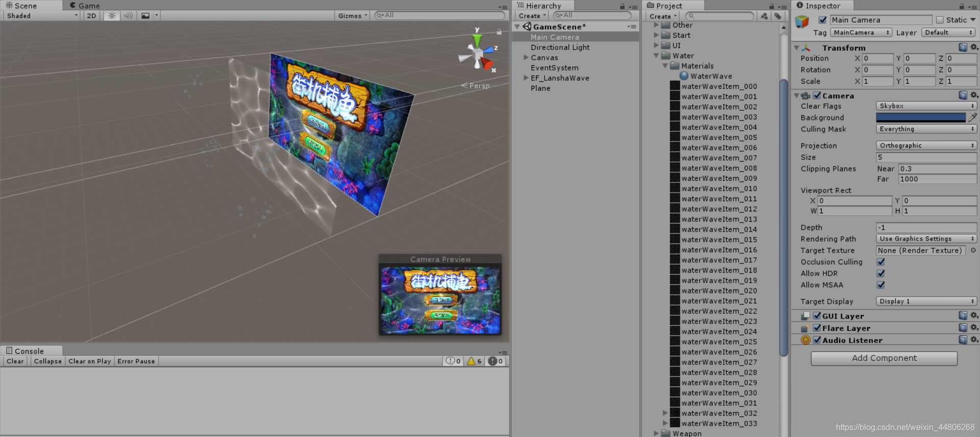Uncheck Allow HDR
Image resolution: width=980 pixels, height=437 pixels.
(881, 274)
